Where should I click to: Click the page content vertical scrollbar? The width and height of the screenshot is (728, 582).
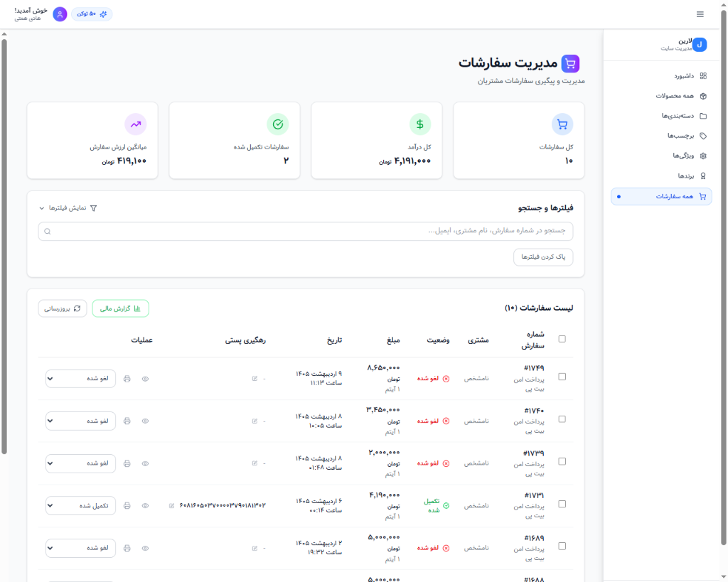4,246
